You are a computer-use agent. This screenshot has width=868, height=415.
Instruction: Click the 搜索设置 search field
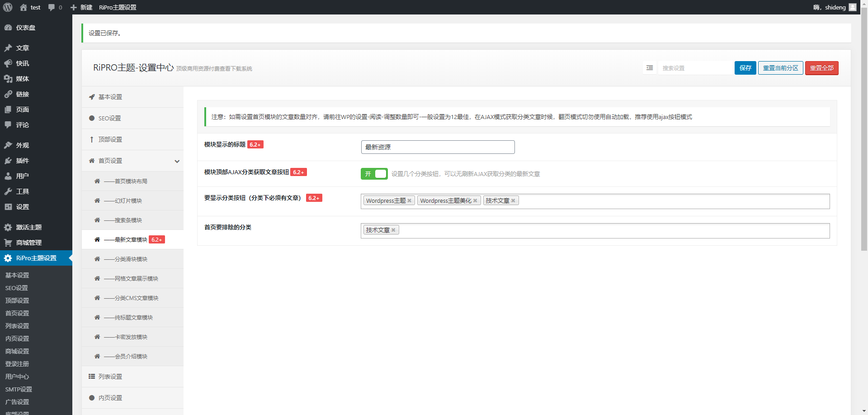click(695, 68)
